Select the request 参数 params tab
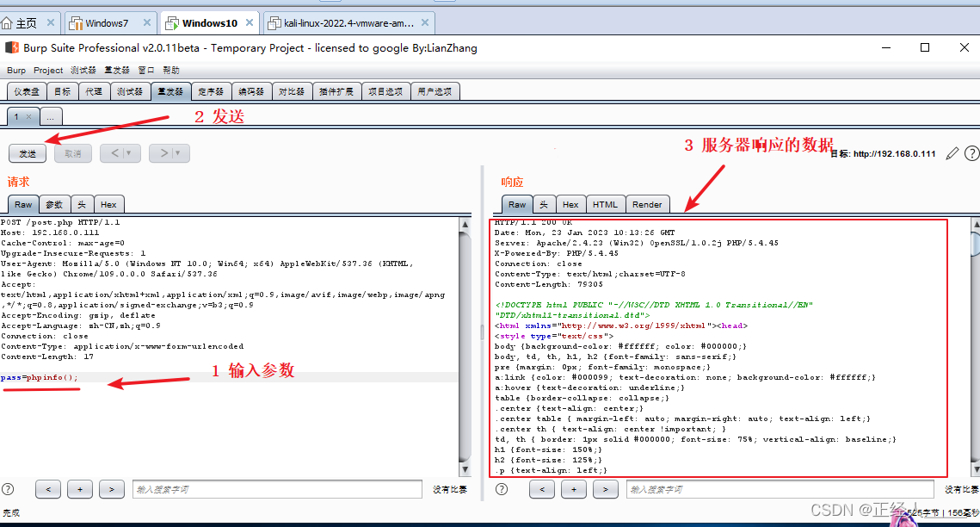The image size is (980, 527). click(x=54, y=204)
